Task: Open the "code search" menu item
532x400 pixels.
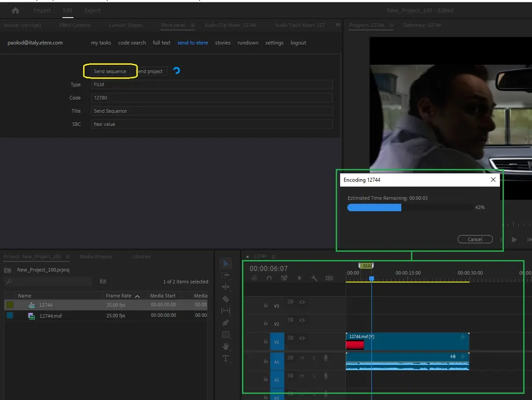Action: tap(132, 43)
